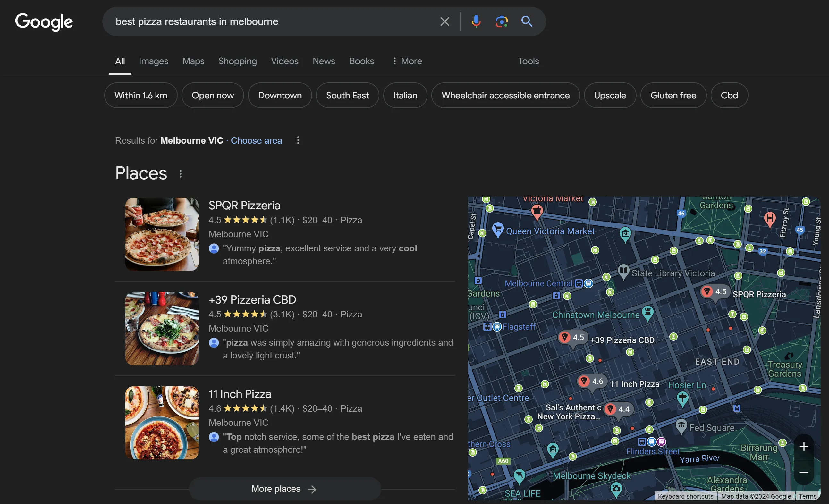Toggle the Within 1.6 km filter
829x504 pixels.
point(141,95)
